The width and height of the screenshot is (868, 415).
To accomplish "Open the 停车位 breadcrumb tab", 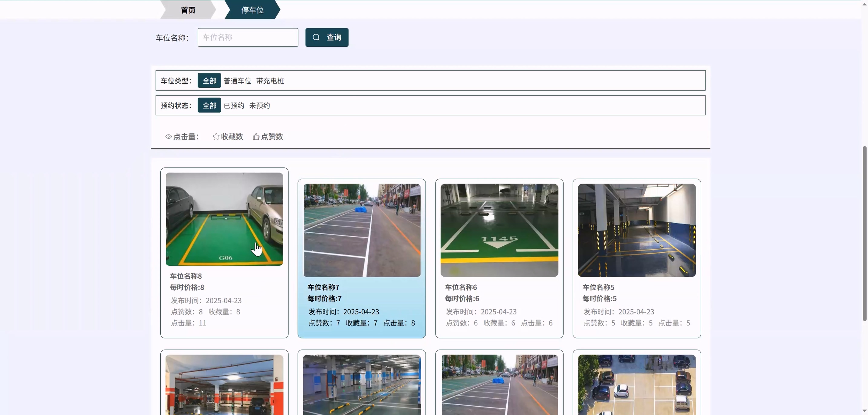I will (252, 10).
